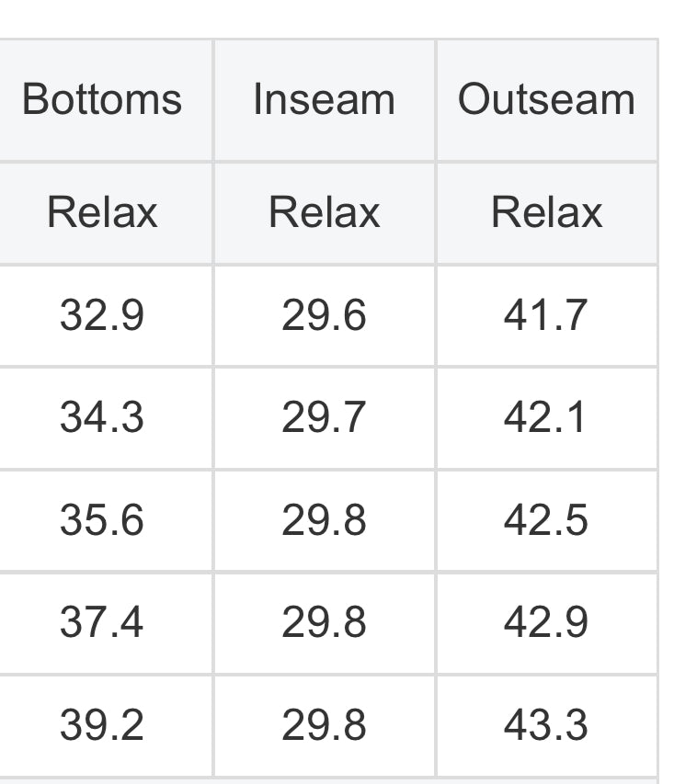Select the 42.9 outseam value

(x=546, y=623)
